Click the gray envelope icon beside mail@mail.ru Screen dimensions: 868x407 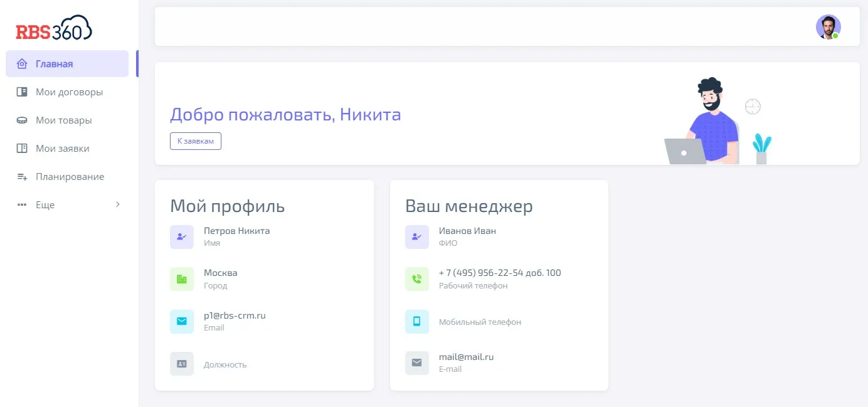[x=417, y=362]
